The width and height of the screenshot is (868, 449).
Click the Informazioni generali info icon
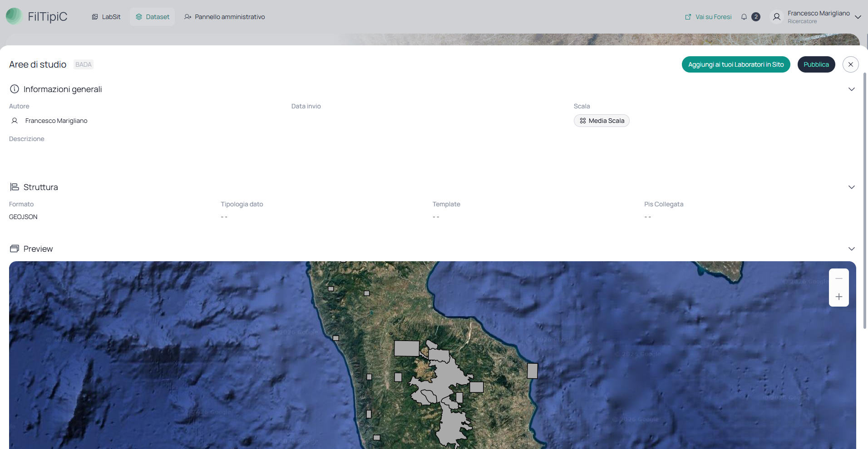15,89
